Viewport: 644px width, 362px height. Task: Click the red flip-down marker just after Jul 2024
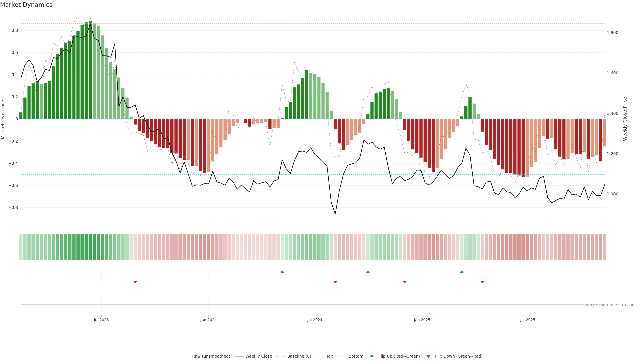pos(335,282)
